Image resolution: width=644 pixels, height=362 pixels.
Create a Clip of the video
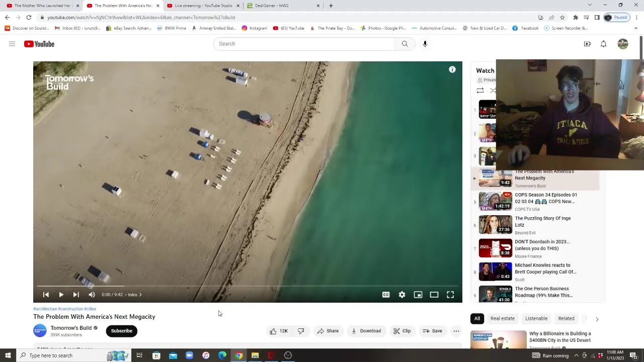[x=402, y=331]
